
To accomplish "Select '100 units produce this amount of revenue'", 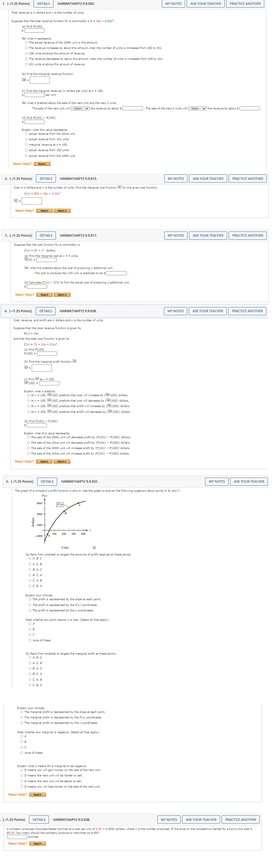I will (26, 53).
